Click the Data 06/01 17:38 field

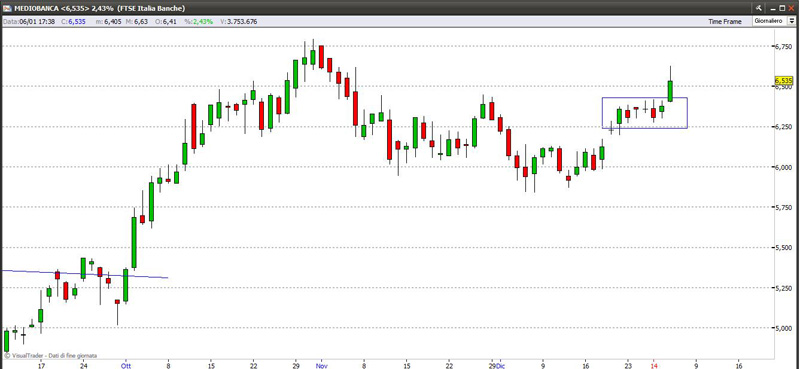(28, 22)
